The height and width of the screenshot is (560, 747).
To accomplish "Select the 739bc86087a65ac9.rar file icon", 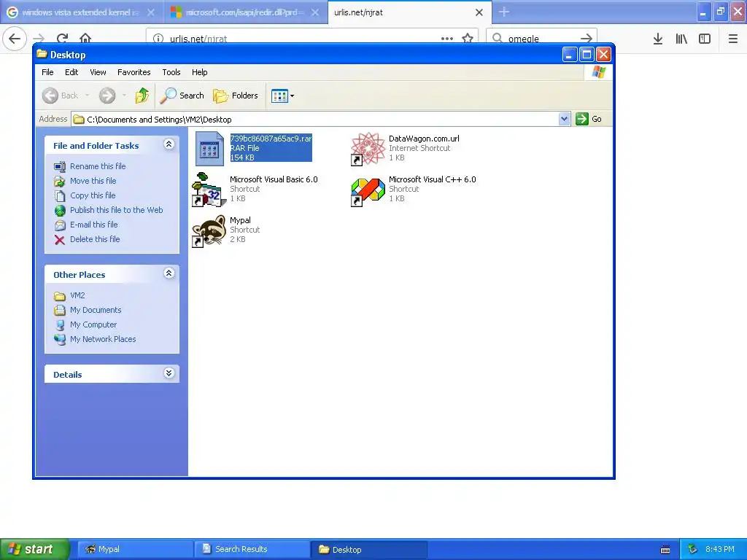I will 209,149.
